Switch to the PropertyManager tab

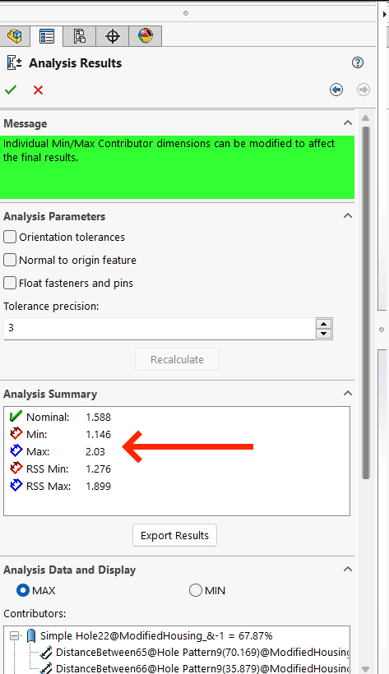[x=46, y=36]
